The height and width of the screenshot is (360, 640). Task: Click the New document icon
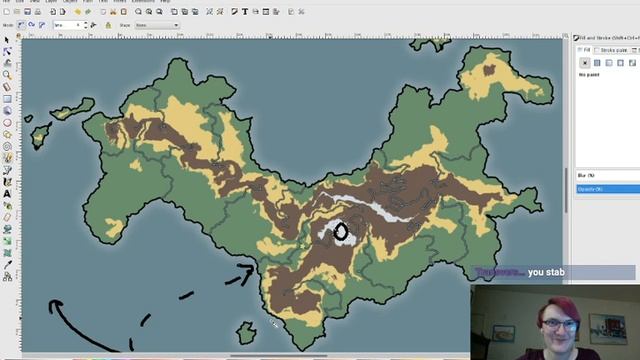tap(7, 12)
